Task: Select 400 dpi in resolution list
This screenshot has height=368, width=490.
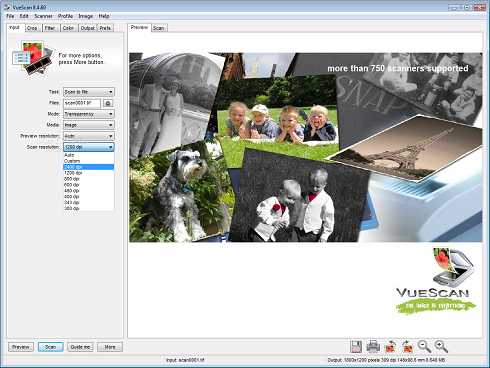Action: [89, 197]
